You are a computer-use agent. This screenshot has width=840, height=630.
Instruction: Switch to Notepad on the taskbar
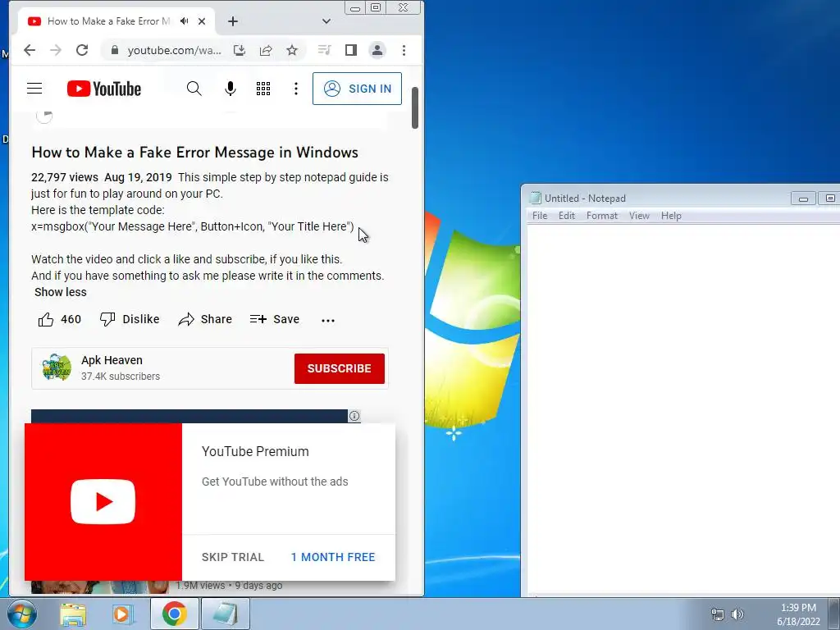pyautogui.click(x=225, y=614)
